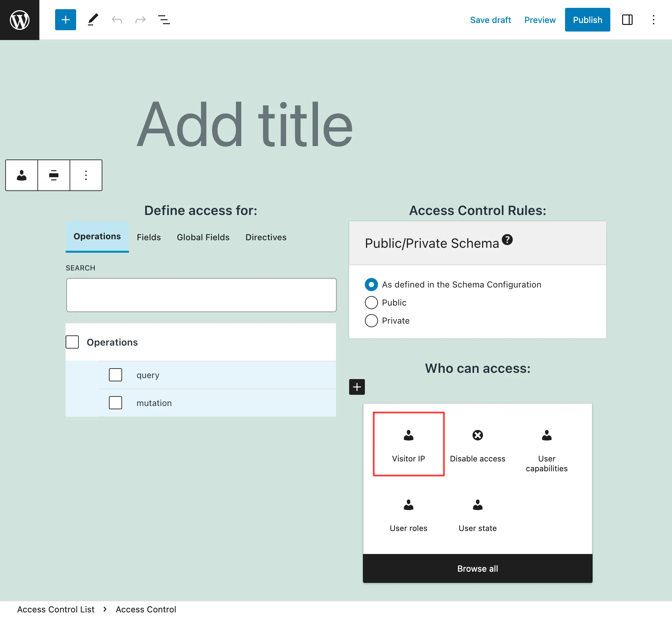Switch to the Global Fields tab
The image size is (672, 617).
click(x=203, y=237)
